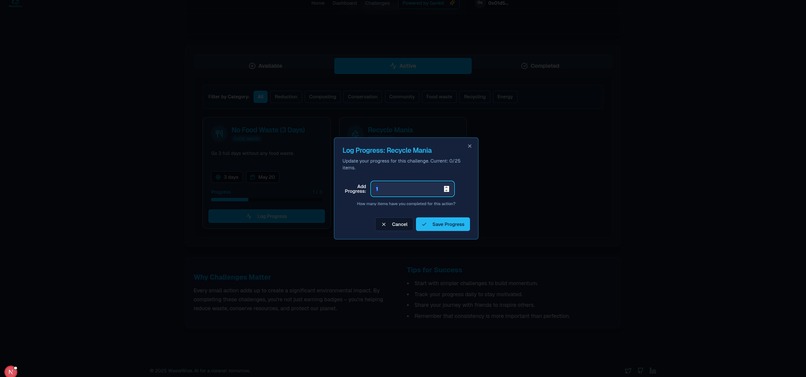Filter challenges by Composting
The image size is (806, 377).
pos(322,97)
